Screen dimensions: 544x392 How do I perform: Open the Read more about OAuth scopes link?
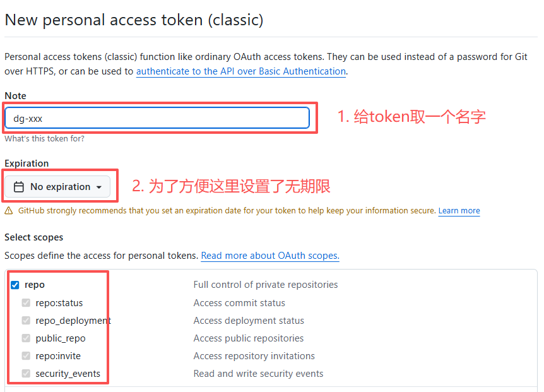point(270,256)
